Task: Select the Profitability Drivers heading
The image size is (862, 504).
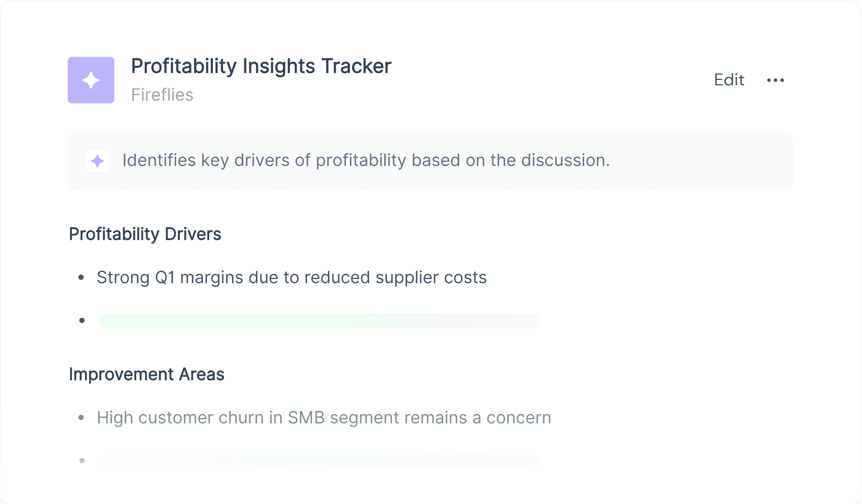Action: pyautogui.click(x=145, y=234)
